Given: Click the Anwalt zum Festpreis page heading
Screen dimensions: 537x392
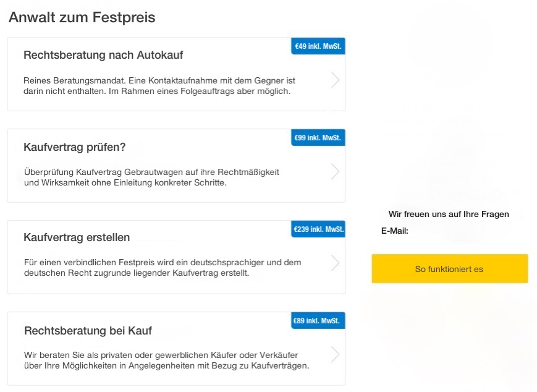Looking at the screenshot, I should 82,18.
